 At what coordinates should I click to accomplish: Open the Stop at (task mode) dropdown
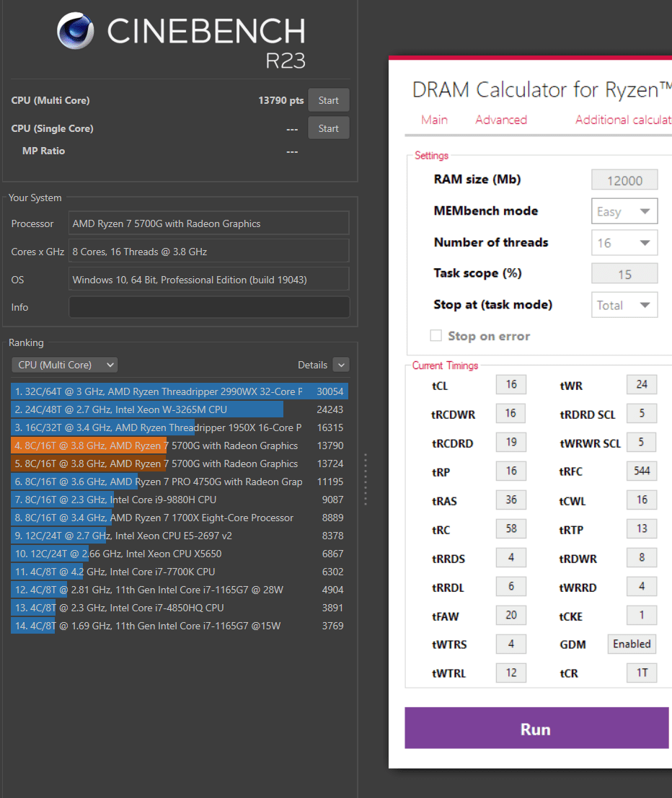[624, 305]
